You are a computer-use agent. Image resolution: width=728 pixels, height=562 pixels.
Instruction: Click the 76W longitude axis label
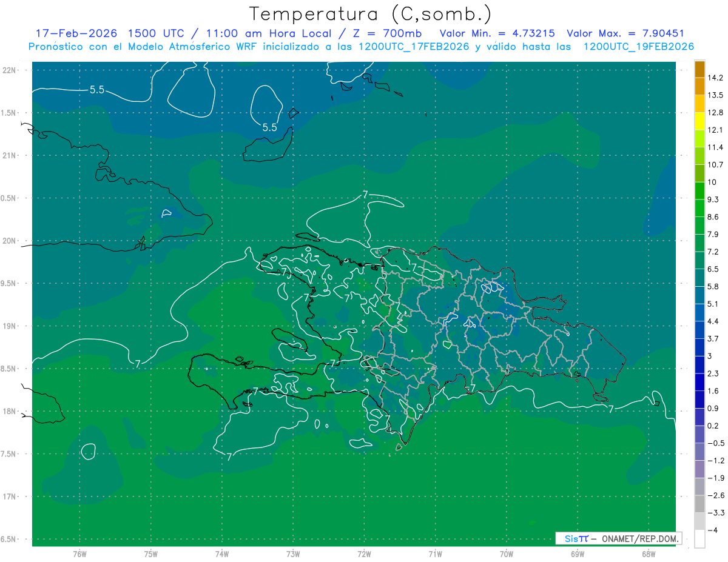[79, 554]
